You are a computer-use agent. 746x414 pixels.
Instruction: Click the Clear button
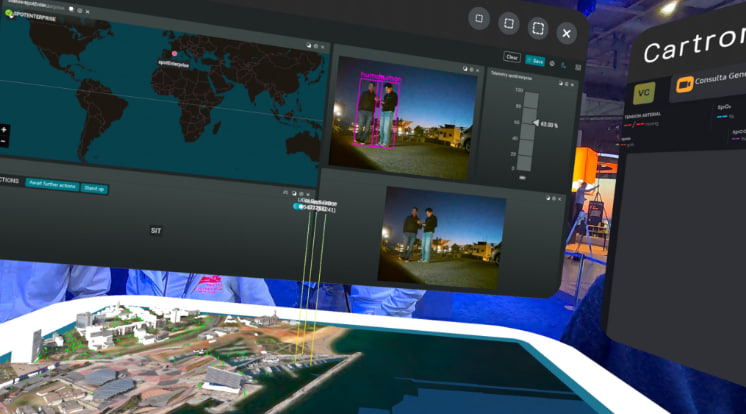[x=512, y=57]
